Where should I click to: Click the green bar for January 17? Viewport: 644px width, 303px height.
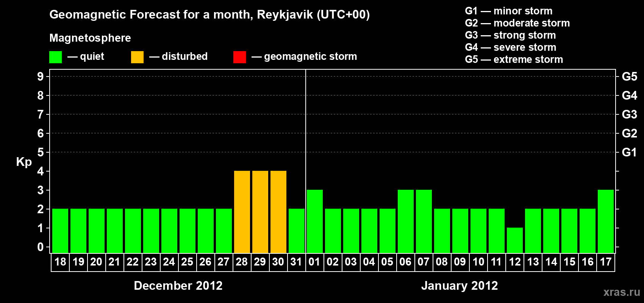[606, 221]
